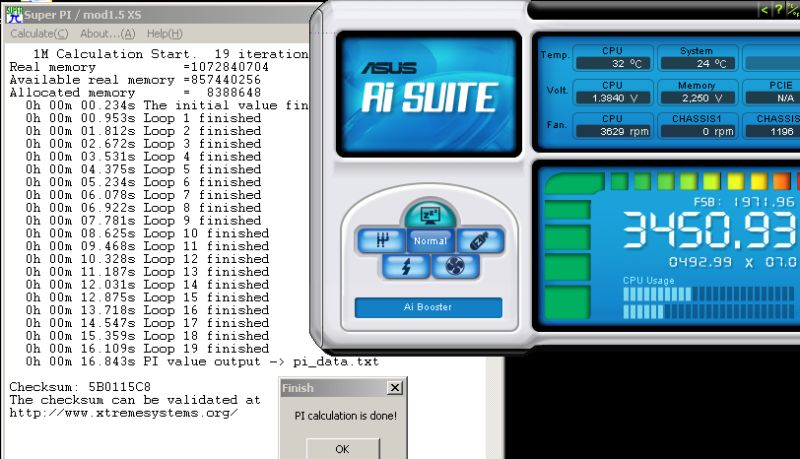Click the CPU voltage 1.3840 V readout
Viewport: 800px width, 459px height.
tap(614, 98)
